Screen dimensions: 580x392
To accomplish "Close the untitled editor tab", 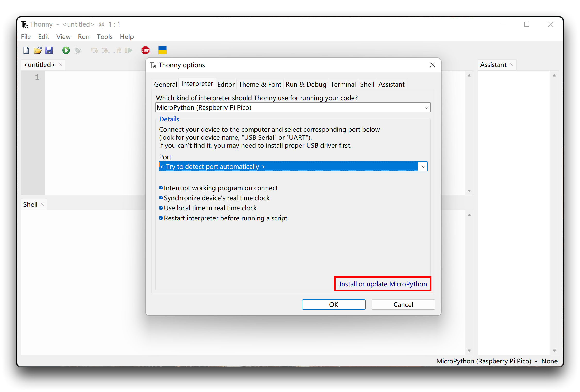I will pyautogui.click(x=60, y=64).
